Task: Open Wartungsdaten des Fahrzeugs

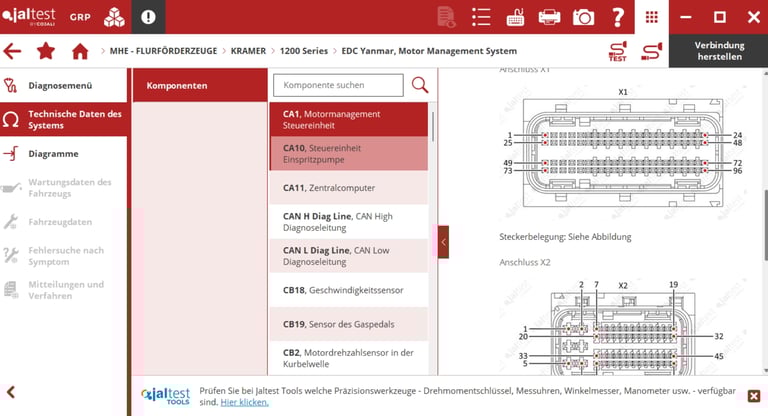Action: (64, 188)
